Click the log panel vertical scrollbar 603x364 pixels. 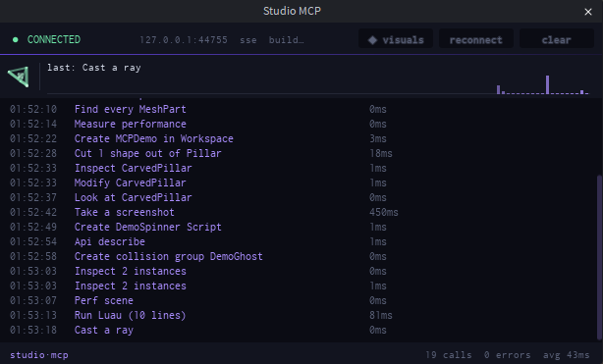pyautogui.click(x=599, y=257)
